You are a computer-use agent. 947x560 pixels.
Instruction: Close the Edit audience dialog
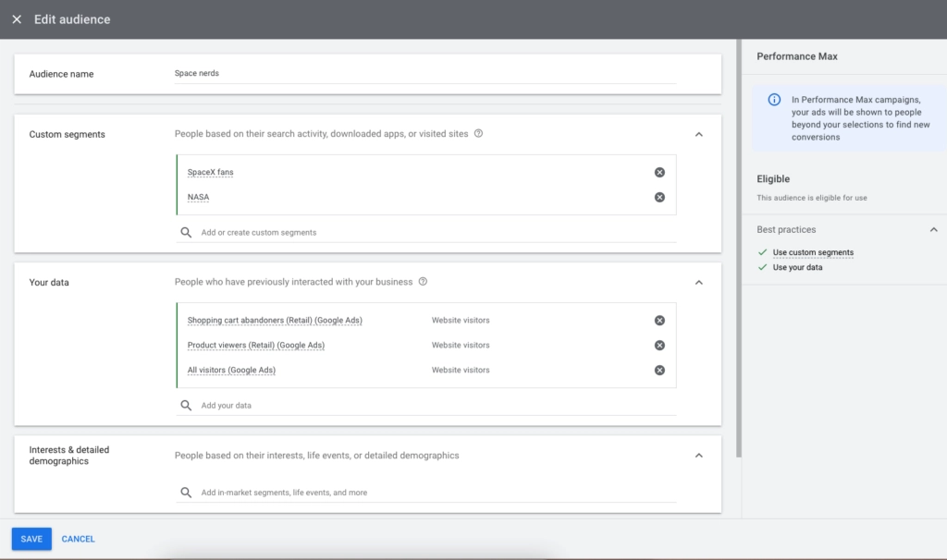[x=17, y=19]
